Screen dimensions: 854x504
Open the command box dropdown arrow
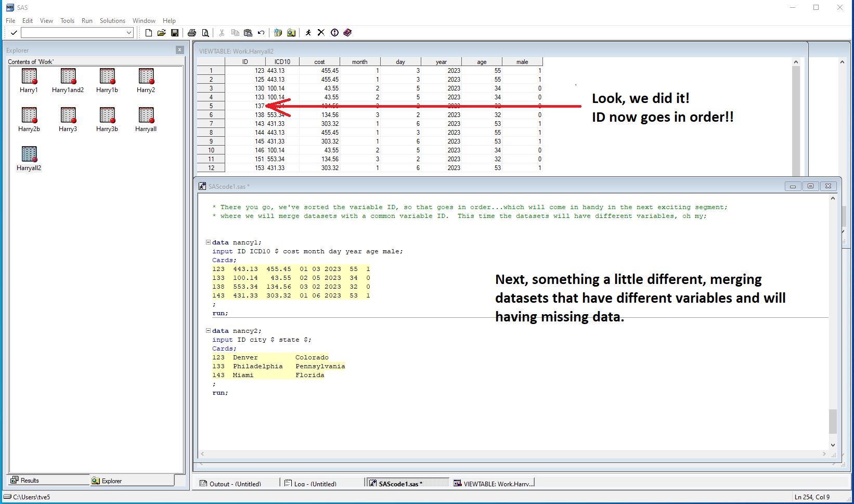tap(129, 33)
